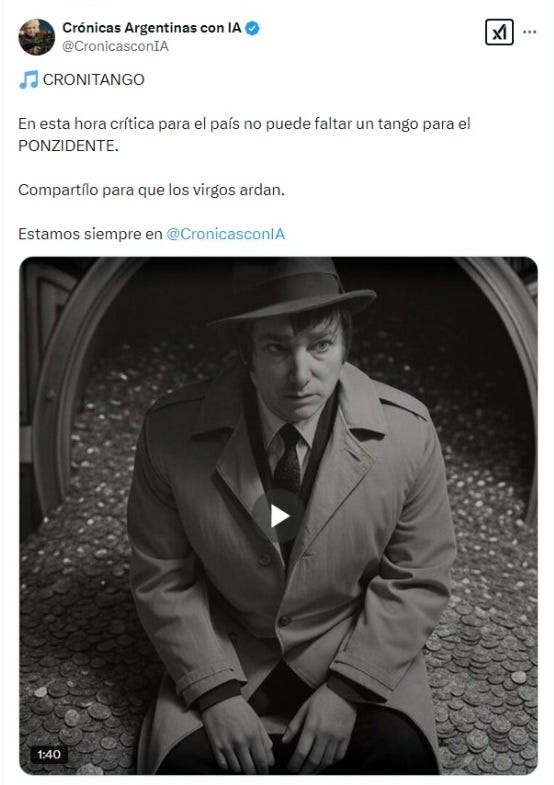554x785 pixels.
Task: Click the gray @CronicasconIA handle under the name
Action: point(115,47)
